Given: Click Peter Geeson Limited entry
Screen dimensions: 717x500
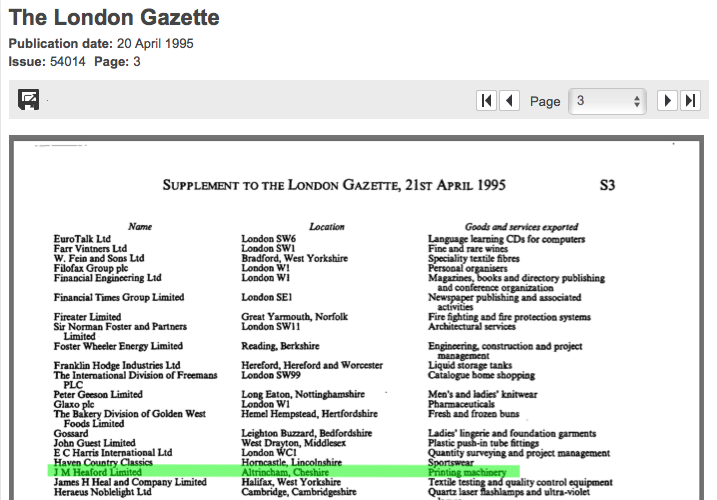Looking at the screenshot, I should pyautogui.click(x=98, y=394).
